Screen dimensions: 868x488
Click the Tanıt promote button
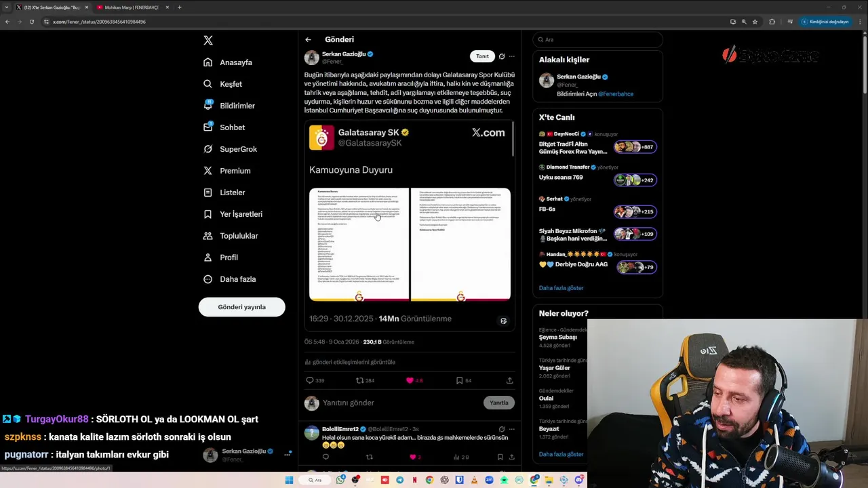point(482,56)
